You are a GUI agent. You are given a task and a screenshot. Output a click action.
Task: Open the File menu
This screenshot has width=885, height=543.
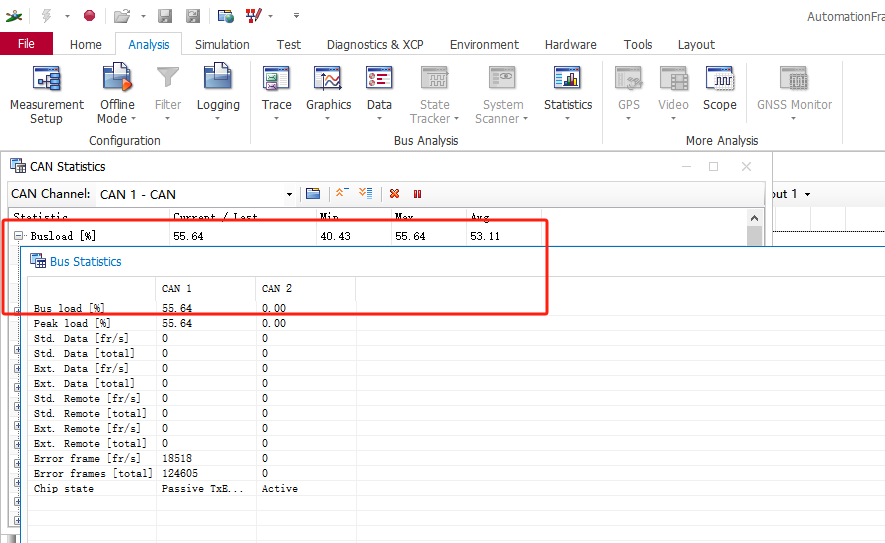[27, 43]
